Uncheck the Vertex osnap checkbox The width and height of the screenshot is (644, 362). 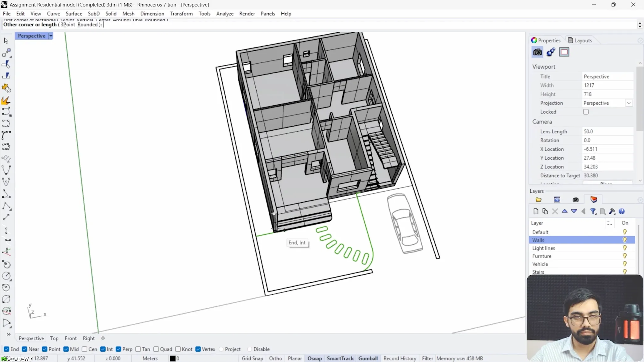point(198,349)
